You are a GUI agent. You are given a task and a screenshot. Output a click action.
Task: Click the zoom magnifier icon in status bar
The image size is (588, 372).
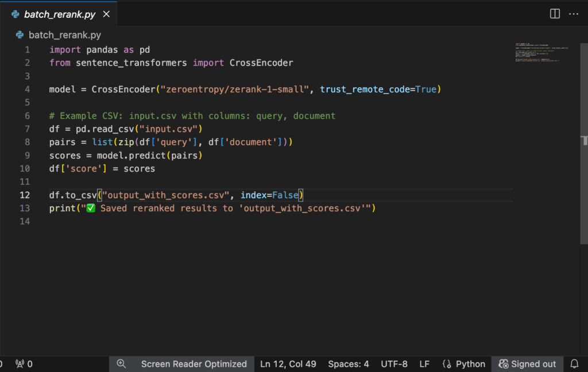(121, 364)
